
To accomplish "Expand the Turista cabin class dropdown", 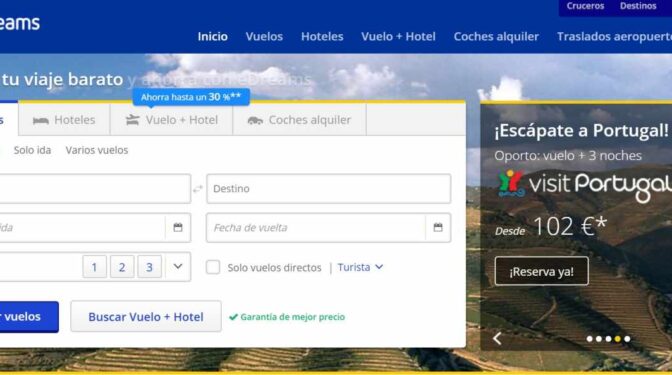I will 360,267.
